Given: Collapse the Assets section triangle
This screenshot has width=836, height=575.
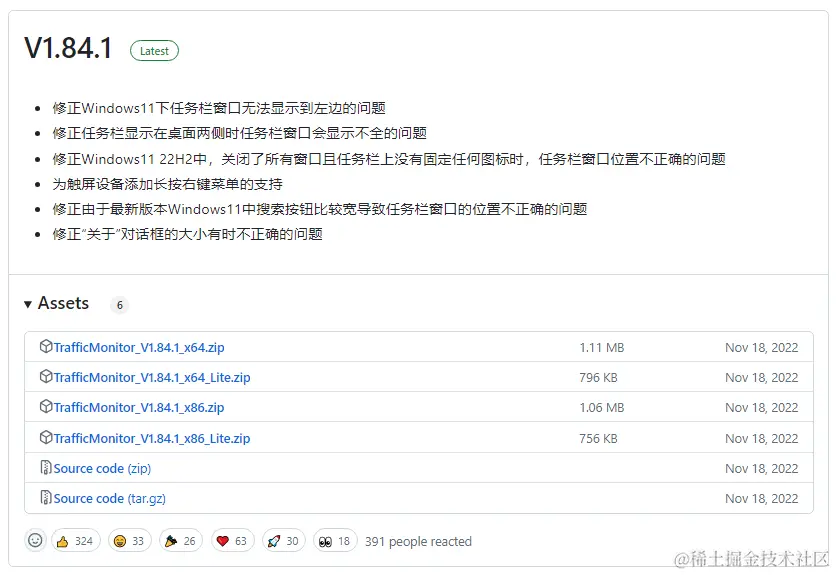Looking at the screenshot, I should pos(28,304).
